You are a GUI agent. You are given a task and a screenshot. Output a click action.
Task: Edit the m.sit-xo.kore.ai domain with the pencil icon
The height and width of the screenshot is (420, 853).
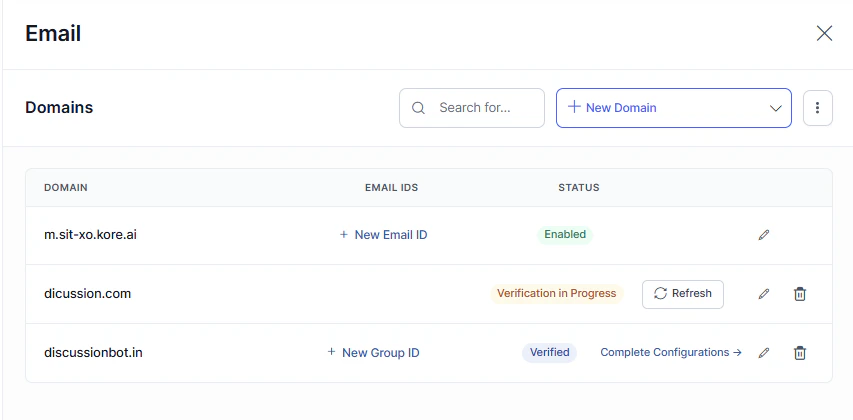[x=764, y=235]
